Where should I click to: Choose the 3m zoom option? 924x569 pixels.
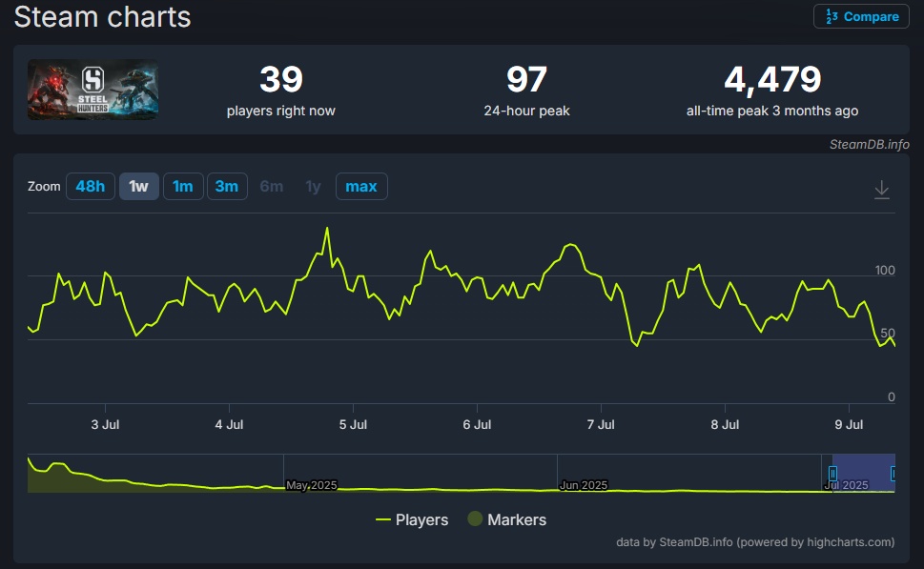tap(226, 187)
